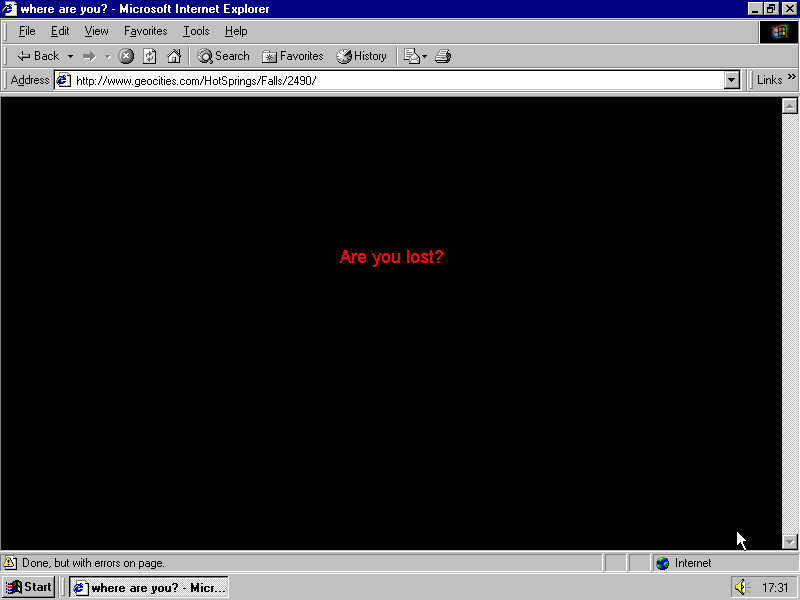
Task: Click the script error warning icon
Action: tap(10, 563)
